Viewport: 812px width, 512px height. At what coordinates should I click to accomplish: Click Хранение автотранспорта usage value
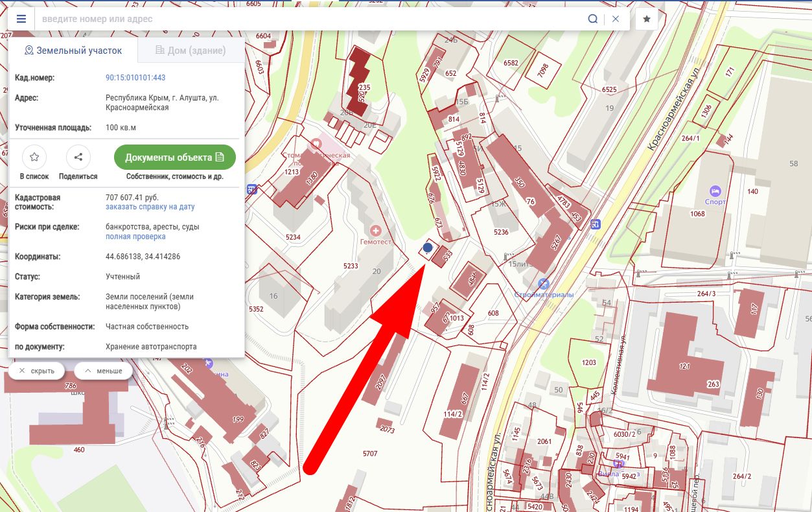coord(151,347)
